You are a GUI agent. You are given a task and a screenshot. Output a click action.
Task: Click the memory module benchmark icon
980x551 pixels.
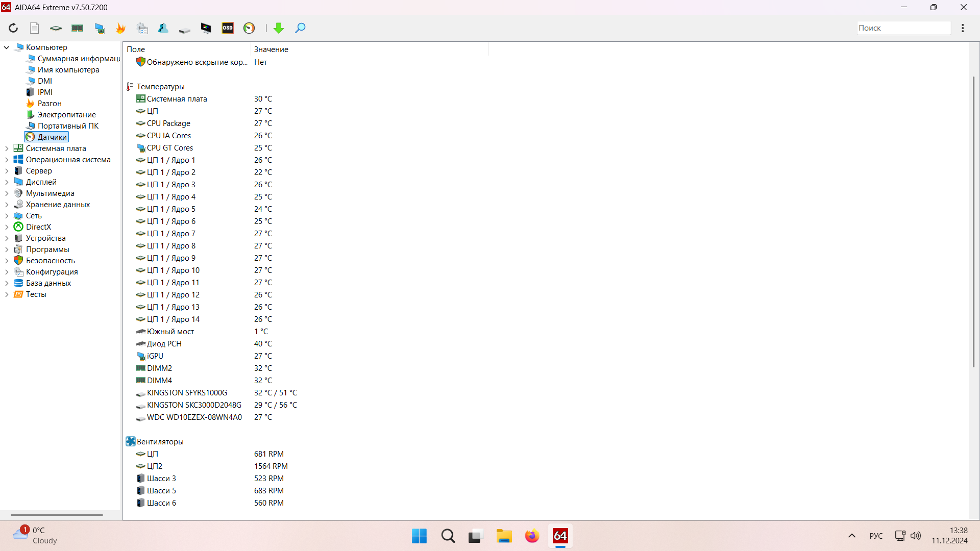(77, 28)
